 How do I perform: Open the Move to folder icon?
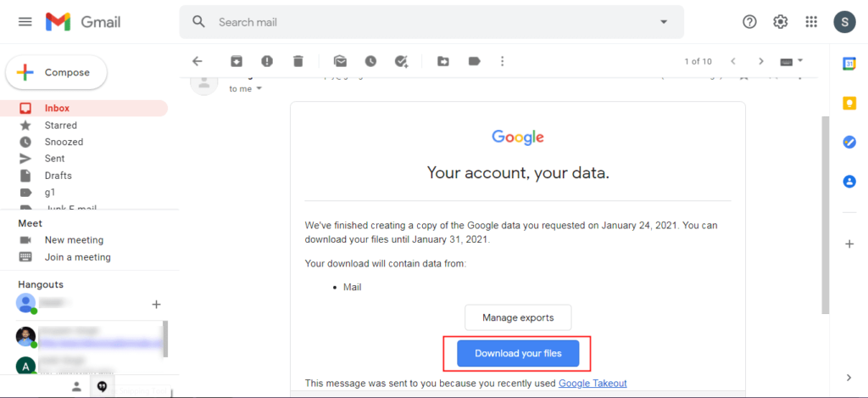click(442, 62)
